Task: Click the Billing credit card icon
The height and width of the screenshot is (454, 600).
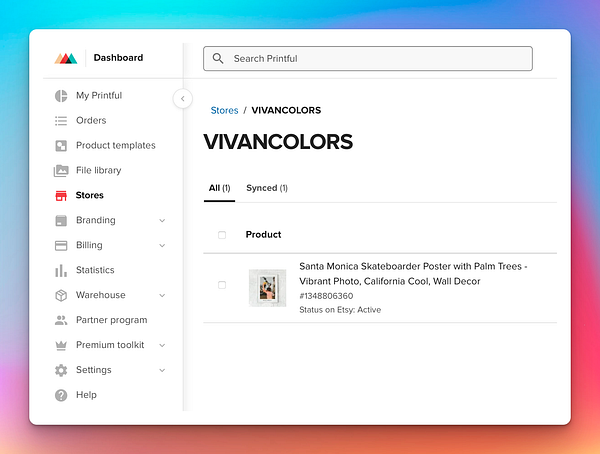Action: click(61, 245)
